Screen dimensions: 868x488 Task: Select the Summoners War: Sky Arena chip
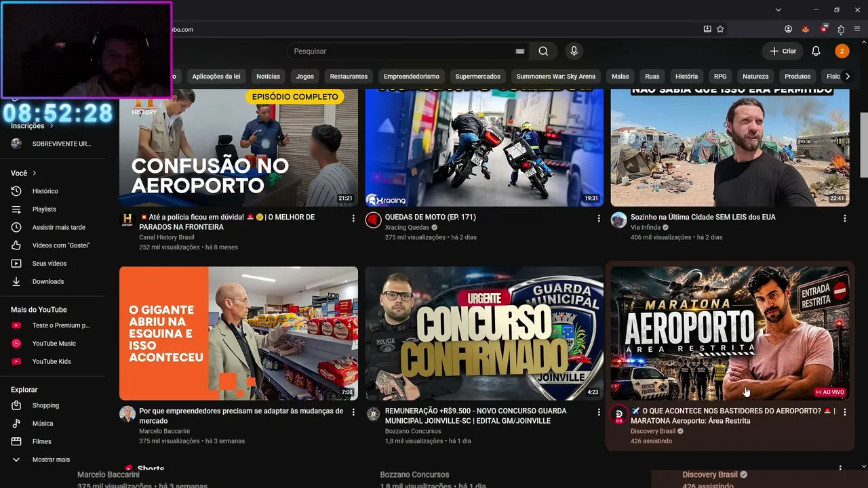click(x=556, y=77)
